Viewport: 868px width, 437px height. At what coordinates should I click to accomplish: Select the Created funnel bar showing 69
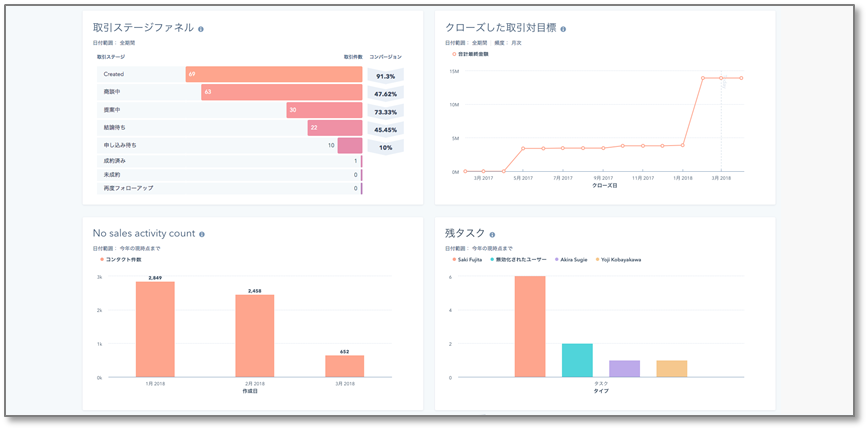click(274, 74)
